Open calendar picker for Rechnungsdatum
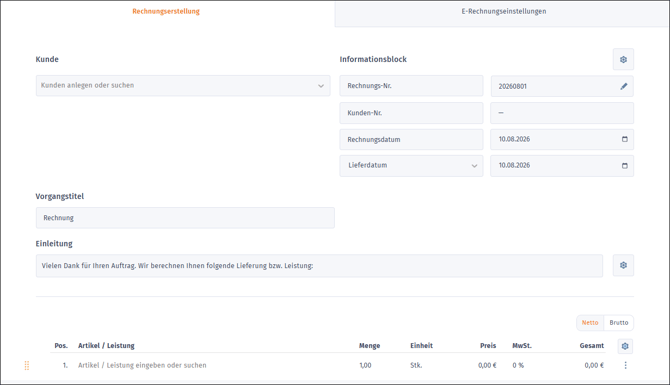The height and width of the screenshot is (385, 670). tap(625, 139)
